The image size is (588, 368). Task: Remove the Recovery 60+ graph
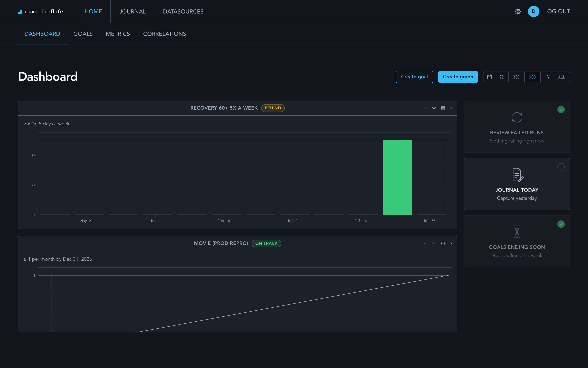pyautogui.click(x=451, y=108)
